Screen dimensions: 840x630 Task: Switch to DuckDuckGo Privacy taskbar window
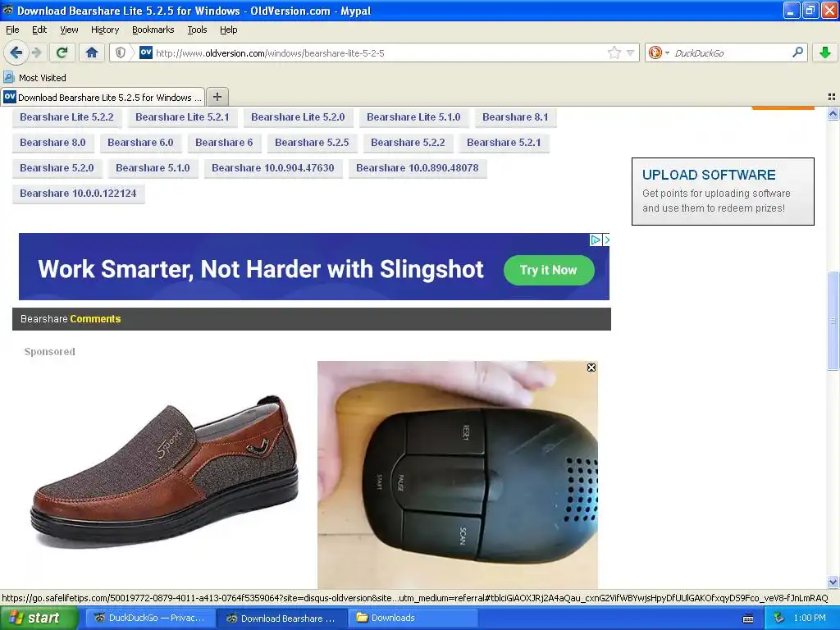click(149, 618)
